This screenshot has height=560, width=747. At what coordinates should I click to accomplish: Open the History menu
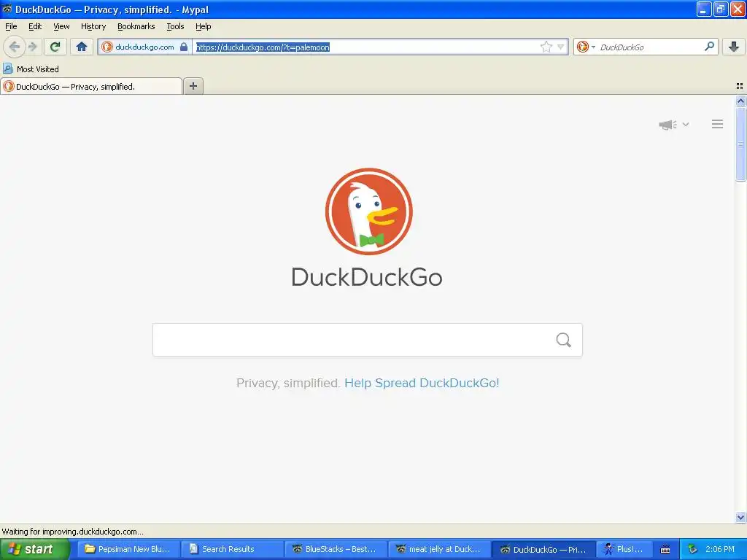[93, 27]
